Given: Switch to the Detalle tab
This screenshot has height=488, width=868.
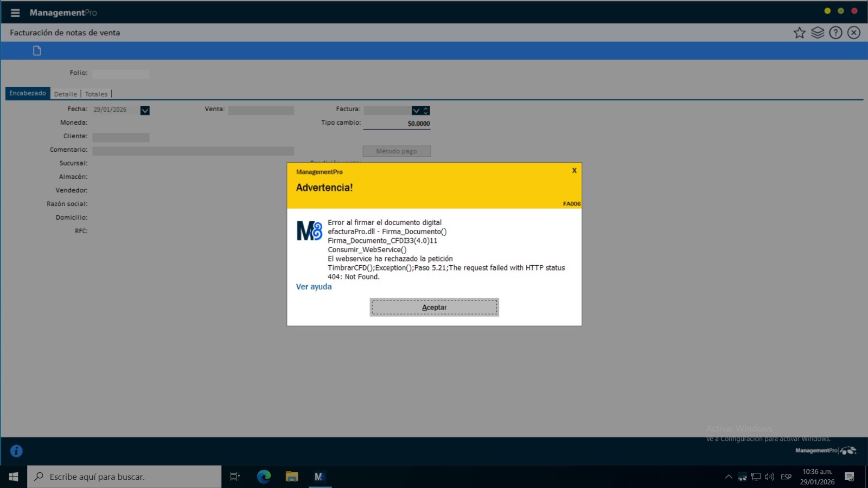Looking at the screenshot, I should (66, 94).
